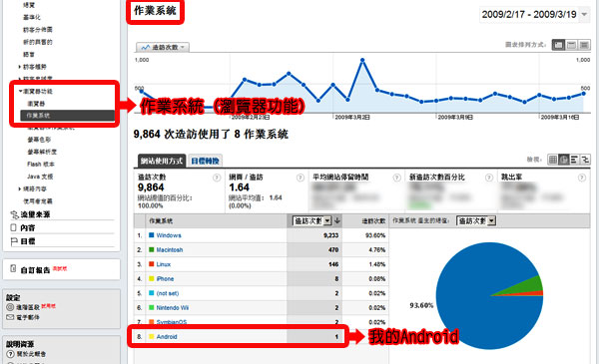Switch to the table view icon beside 檢視
599x364 pixels.
[552, 160]
